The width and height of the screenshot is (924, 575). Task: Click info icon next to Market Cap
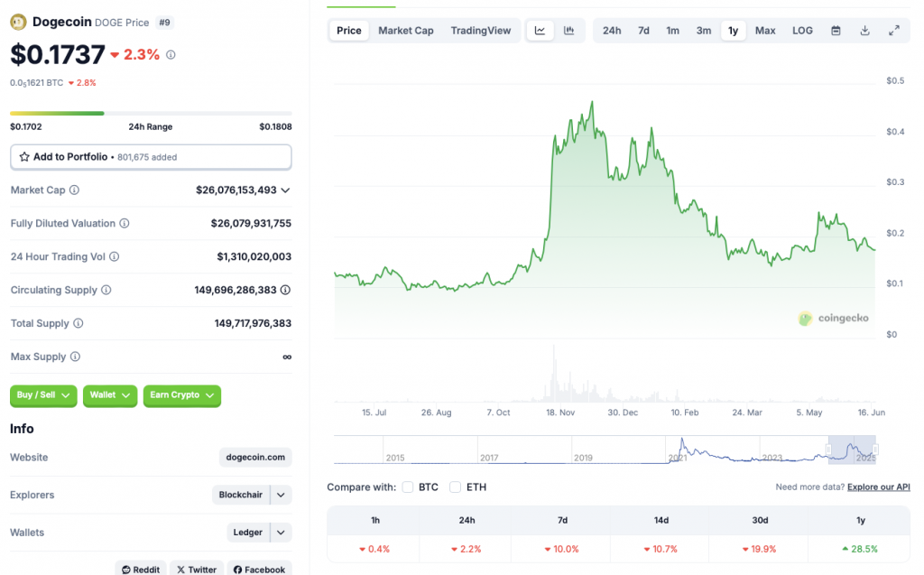(74, 190)
